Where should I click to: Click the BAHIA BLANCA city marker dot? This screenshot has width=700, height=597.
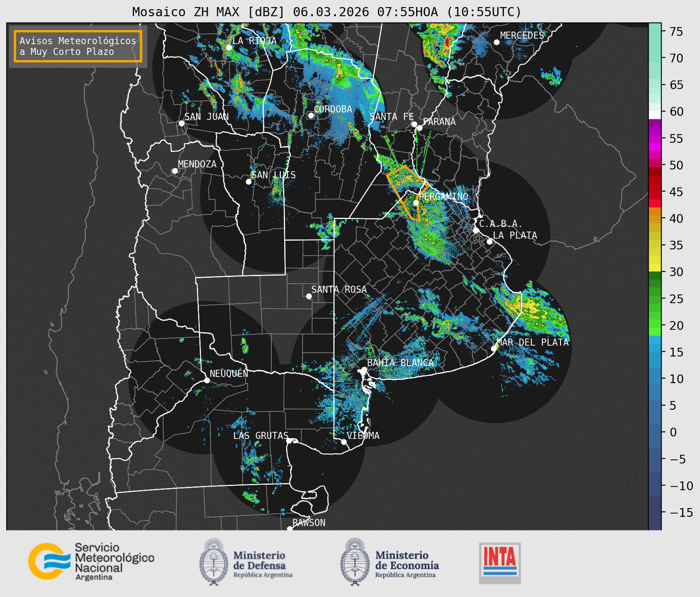tap(364, 369)
